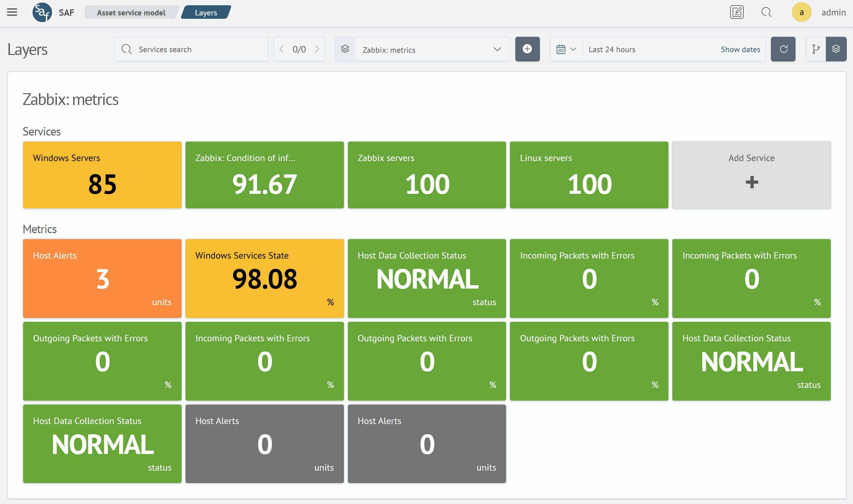The image size is (853, 504).
Task: Open the hamburger navigation menu
Action: pyautogui.click(x=12, y=12)
